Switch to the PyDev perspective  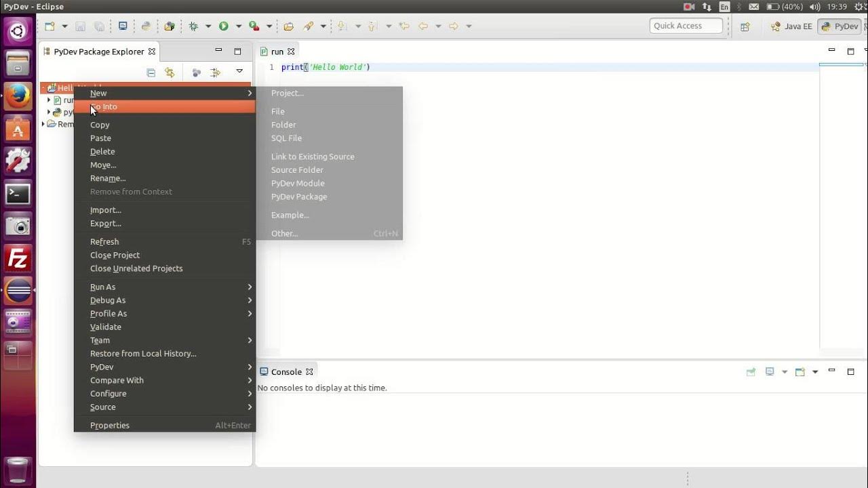click(x=839, y=26)
